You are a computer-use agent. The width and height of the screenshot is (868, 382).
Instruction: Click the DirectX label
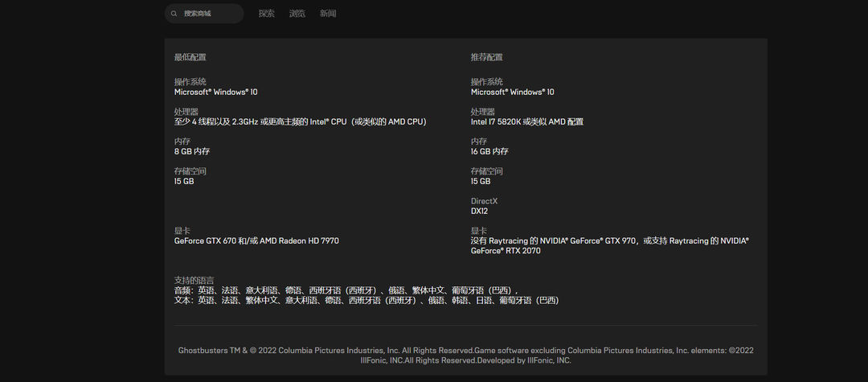coord(485,201)
